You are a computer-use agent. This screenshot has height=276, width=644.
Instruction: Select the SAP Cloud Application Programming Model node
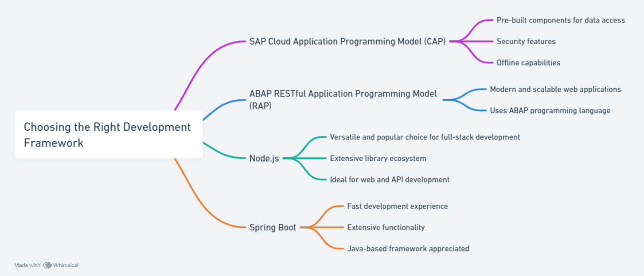pos(347,42)
